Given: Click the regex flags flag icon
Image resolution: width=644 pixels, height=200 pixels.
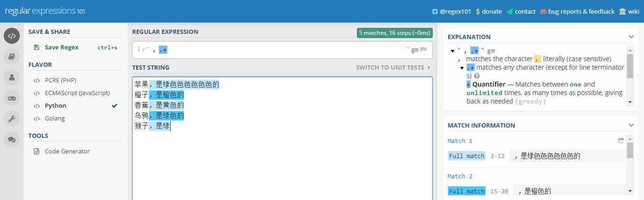Looking at the screenshot, I should tap(423, 49).
